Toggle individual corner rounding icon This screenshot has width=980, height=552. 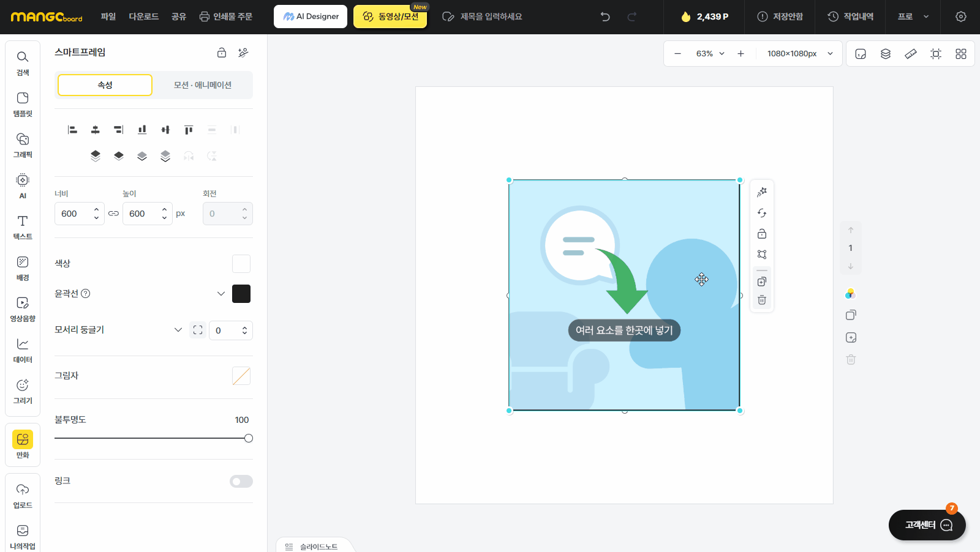tap(198, 330)
